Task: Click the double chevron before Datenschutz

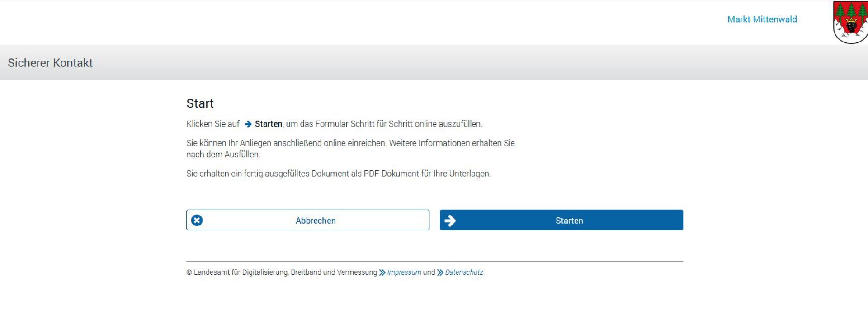Action: coord(440,272)
